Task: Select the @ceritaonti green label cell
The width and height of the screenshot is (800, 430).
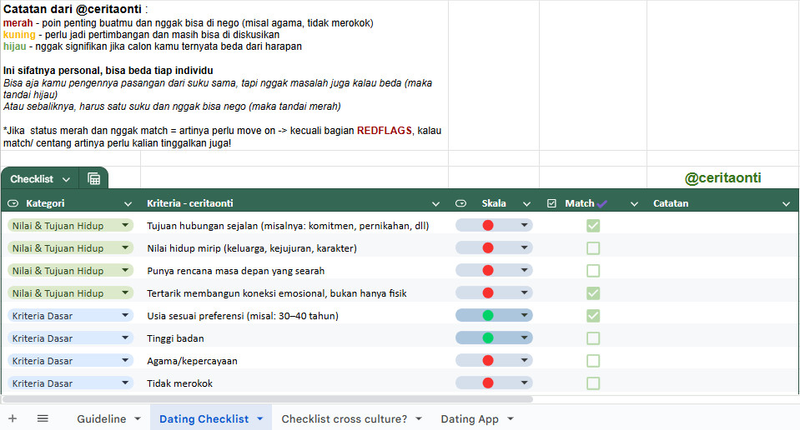Action: tap(722, 178)
